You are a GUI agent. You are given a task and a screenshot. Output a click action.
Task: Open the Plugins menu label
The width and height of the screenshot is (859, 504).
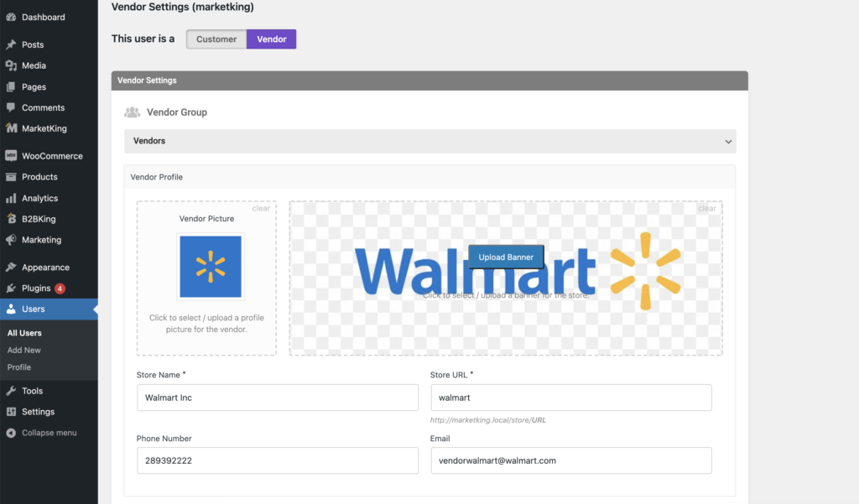click(x=36, y=288)
